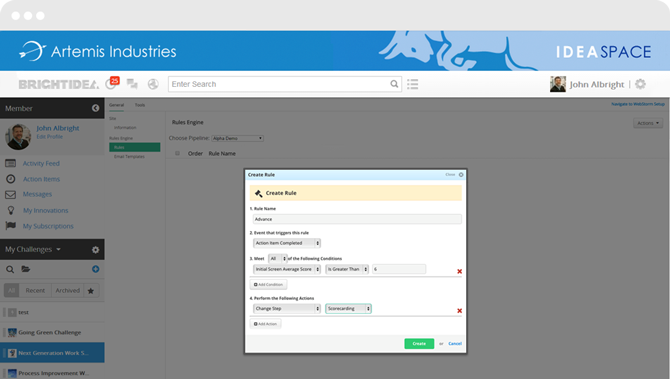Click the Add Action button
This screenshot has width=670, height=379.
265,324
